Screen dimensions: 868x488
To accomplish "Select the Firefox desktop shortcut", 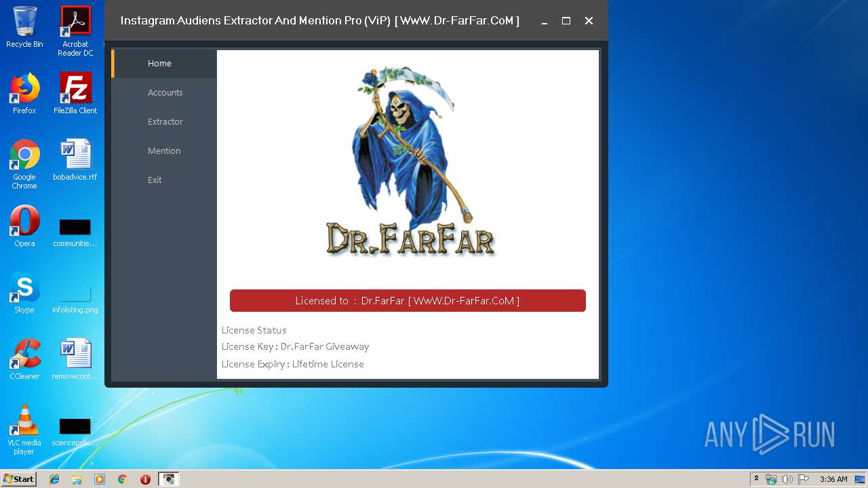I will click(24, 94).
